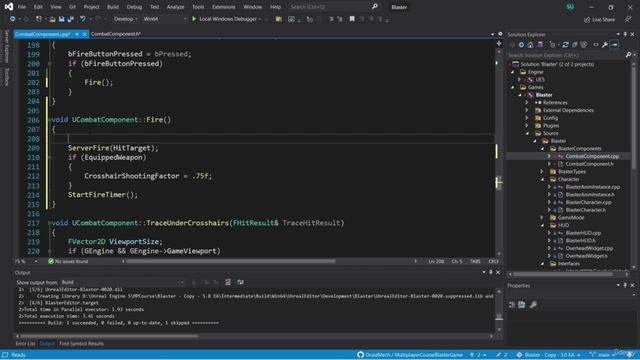The width and height of the screenshot is (640, 360).
Task: Open the Debug menu
Action: click(x=134, y=7)
